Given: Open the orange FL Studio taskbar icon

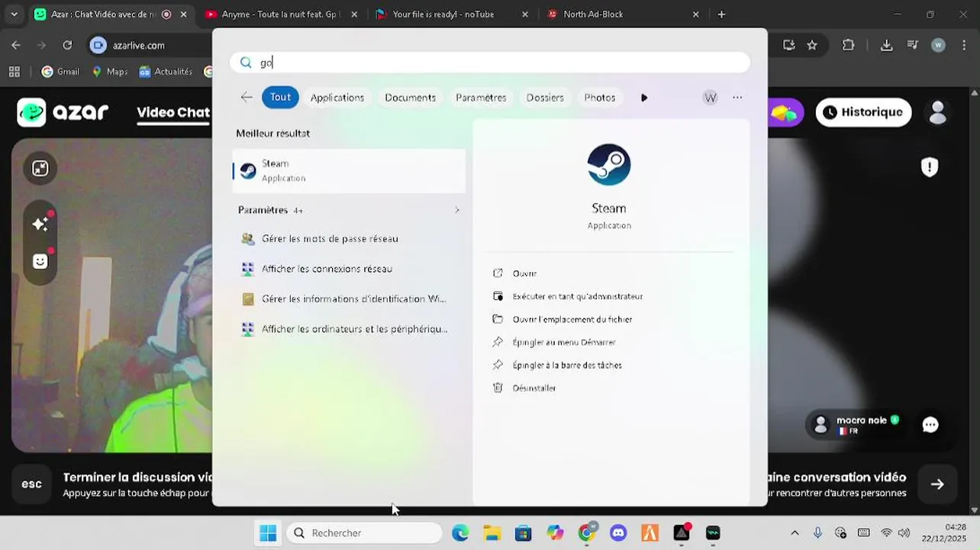Looking at the screenshot, I should [x=650, y=533].
